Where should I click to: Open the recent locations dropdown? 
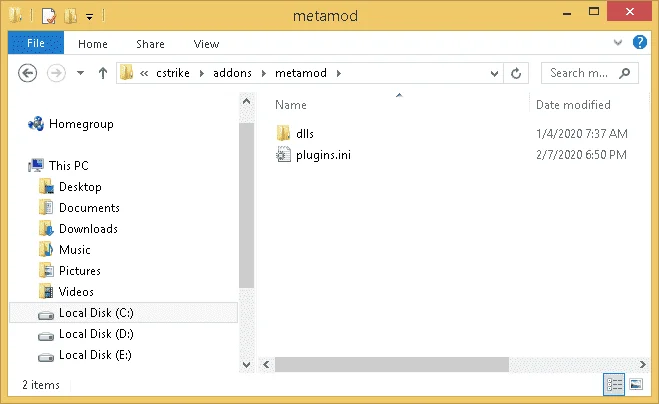coord(80,73)
